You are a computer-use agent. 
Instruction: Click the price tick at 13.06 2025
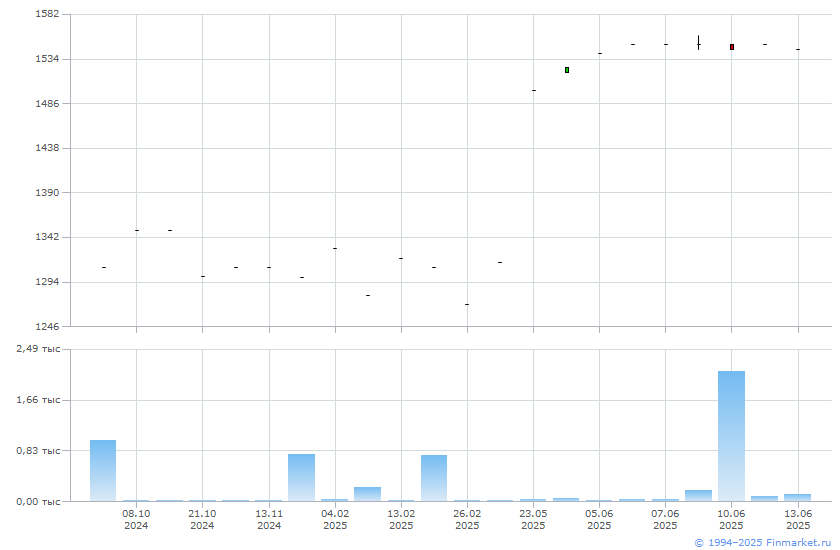tap(798, 49)
